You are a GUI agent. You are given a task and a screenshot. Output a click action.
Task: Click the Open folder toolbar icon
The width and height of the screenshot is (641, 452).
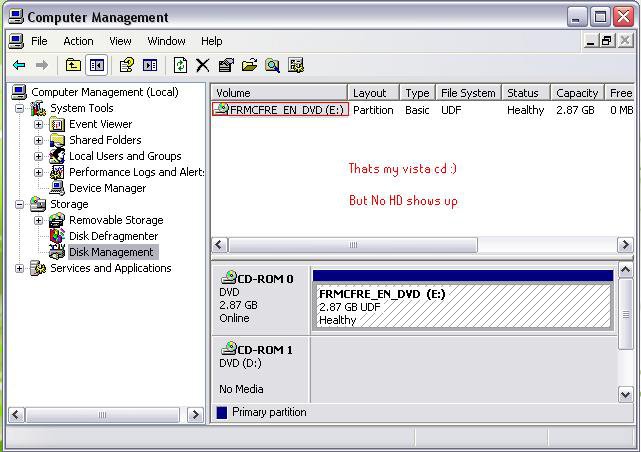click(249, 65)
